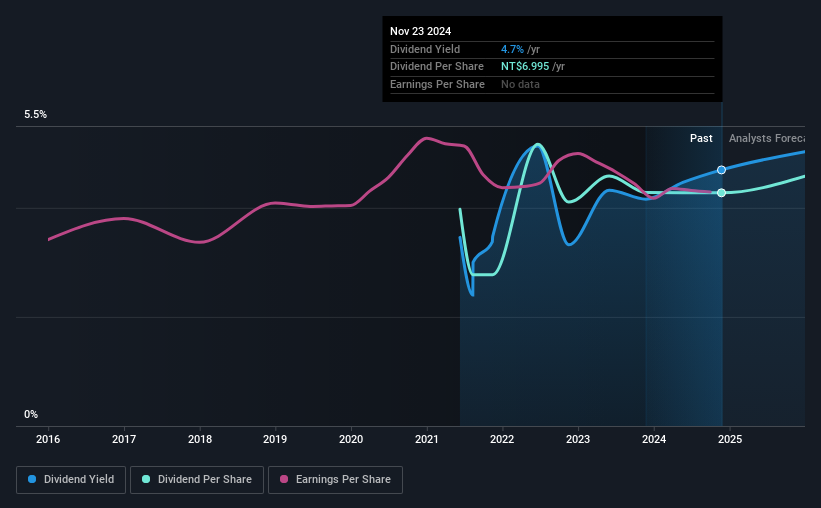Click the 5.5% y-axis label
The image size is (821, 508).
point(36,115)
